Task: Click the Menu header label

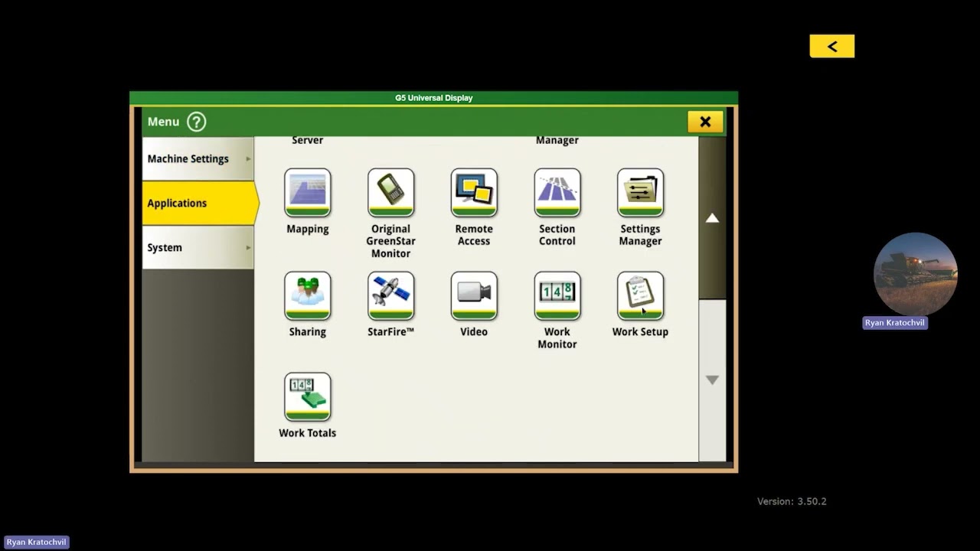Action: [x=163, y=122]
